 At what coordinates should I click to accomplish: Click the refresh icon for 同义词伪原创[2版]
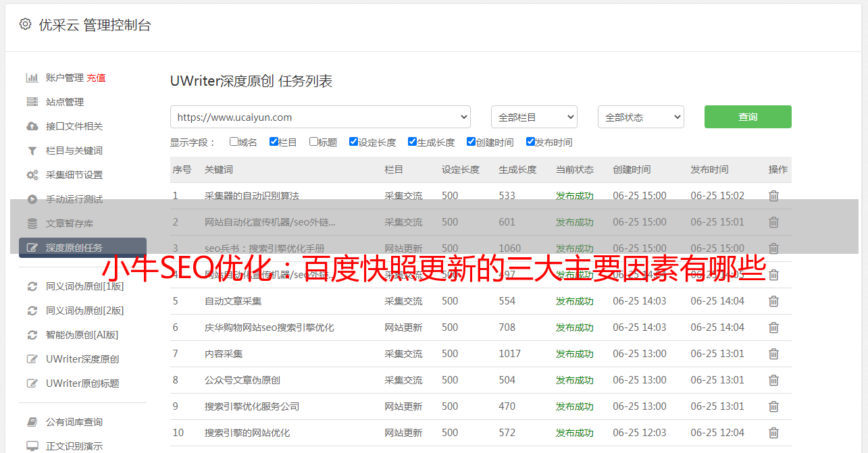click(x=32, y=311)
